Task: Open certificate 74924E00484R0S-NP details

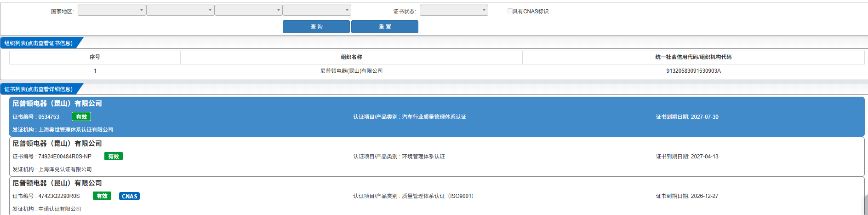Action: tap(437, 157)
